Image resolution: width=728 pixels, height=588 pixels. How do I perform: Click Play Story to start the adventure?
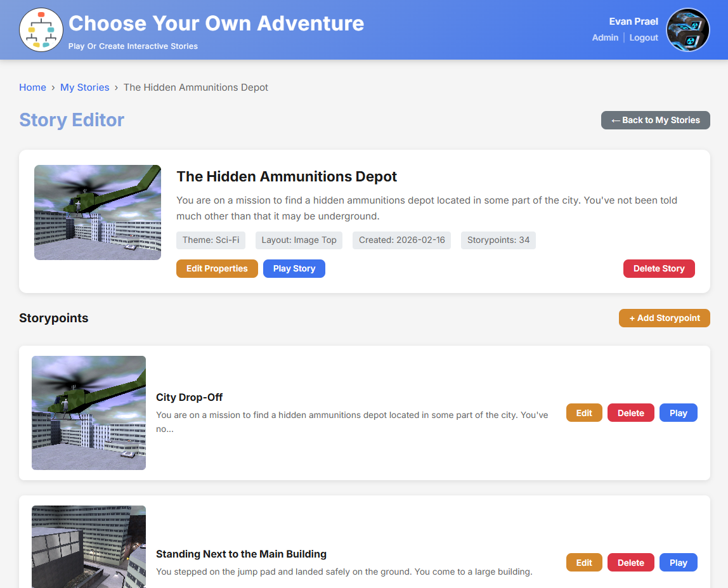[294, 268]
